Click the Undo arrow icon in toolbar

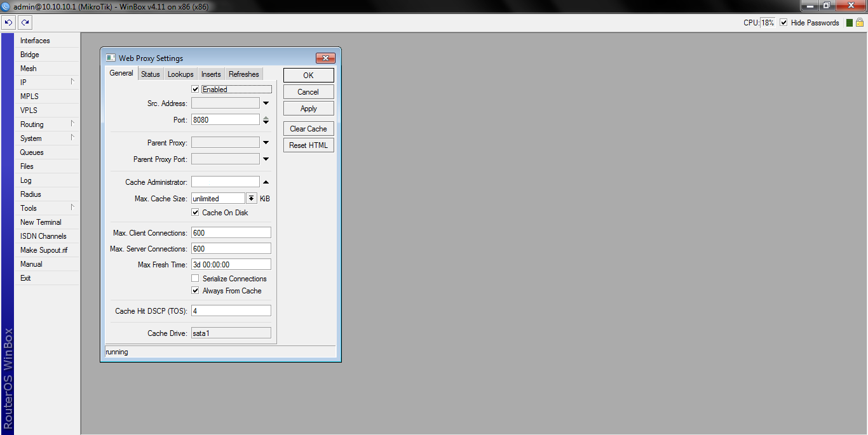(8, 23)
